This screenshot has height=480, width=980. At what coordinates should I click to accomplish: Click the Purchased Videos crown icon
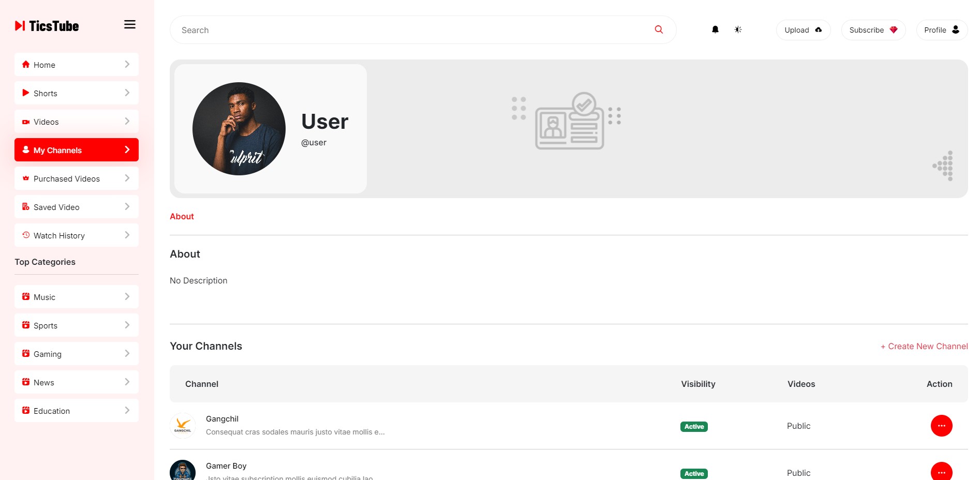point(26,178)
